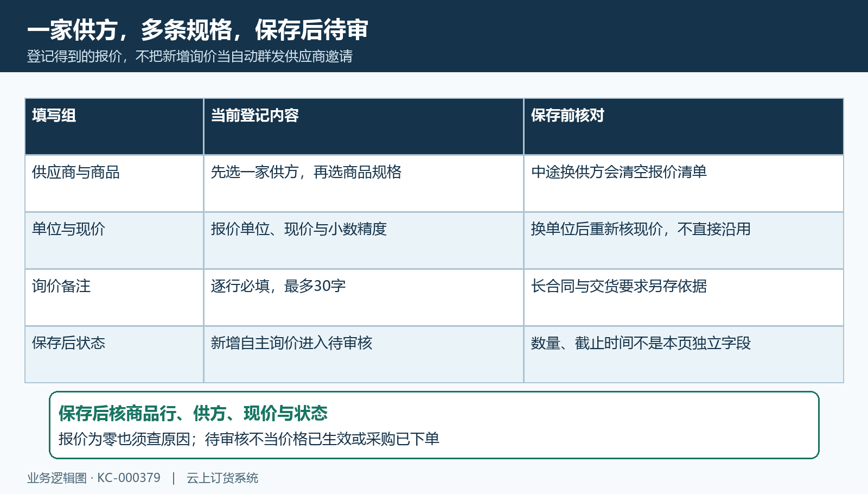Image resolution: width=868 pixels, height=494 pixels.
Task: Click cell 换单位后重新核现价，不直接沿用
Action: pyautogui.click(x=684, y=240)
